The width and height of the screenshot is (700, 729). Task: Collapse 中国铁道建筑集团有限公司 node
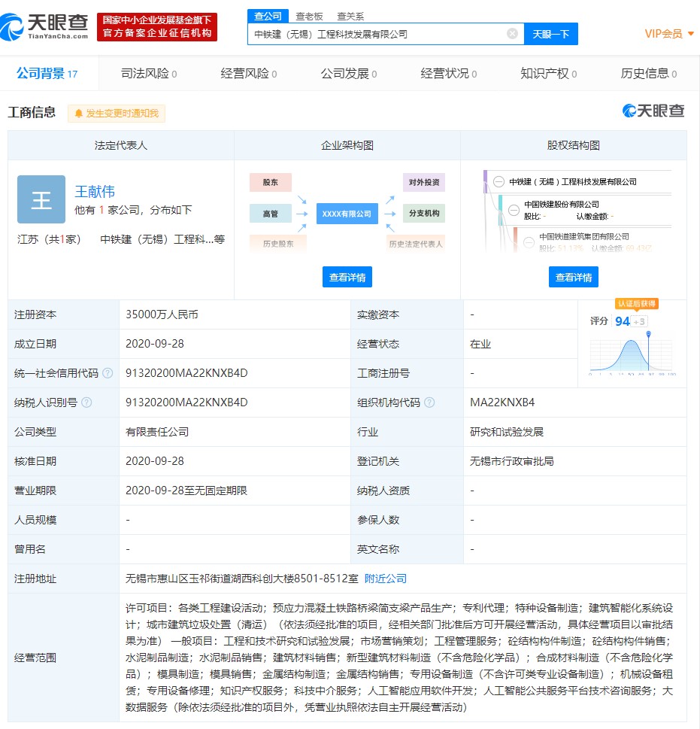pyautogui.click(x=529, y=242)
